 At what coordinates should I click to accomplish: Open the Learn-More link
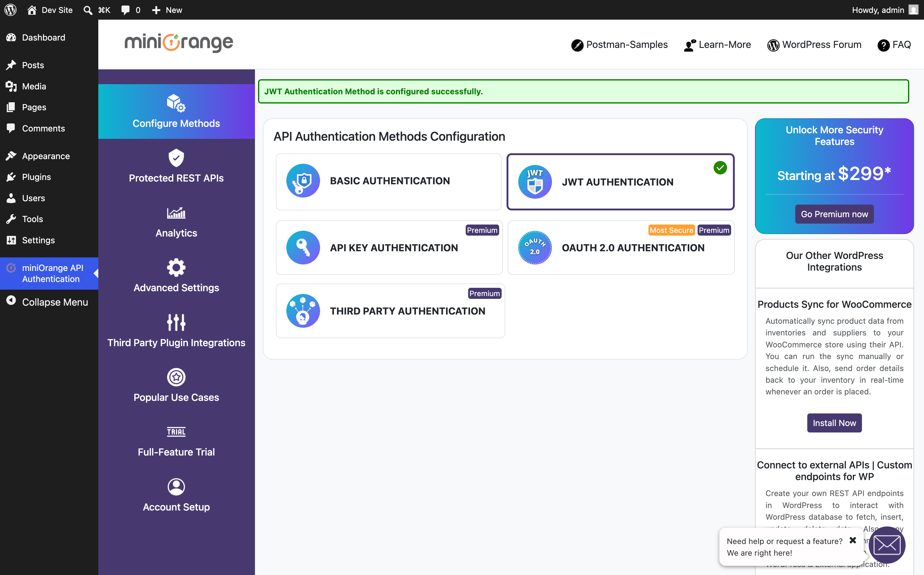(718, 45)
